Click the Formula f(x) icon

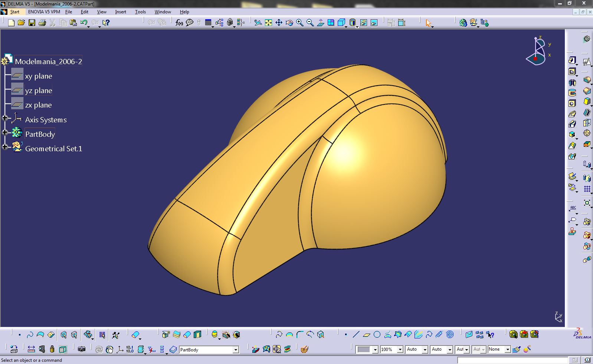pyautogui.click(x=179, y=23)
